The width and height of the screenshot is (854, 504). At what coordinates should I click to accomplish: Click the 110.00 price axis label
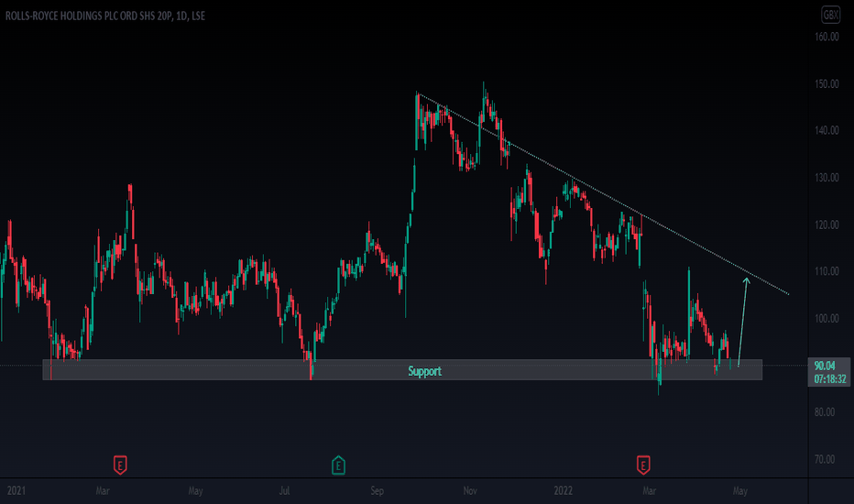[x=827, y=271]
